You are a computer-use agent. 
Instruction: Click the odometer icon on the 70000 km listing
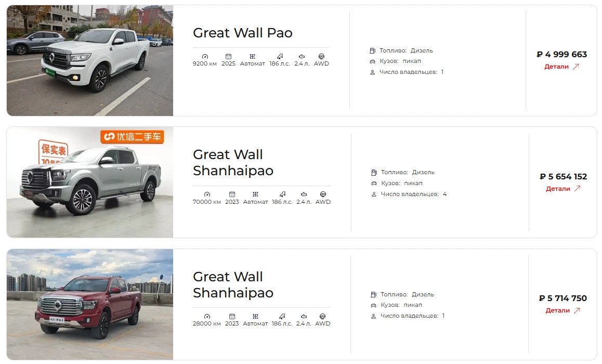coord(207,194)
